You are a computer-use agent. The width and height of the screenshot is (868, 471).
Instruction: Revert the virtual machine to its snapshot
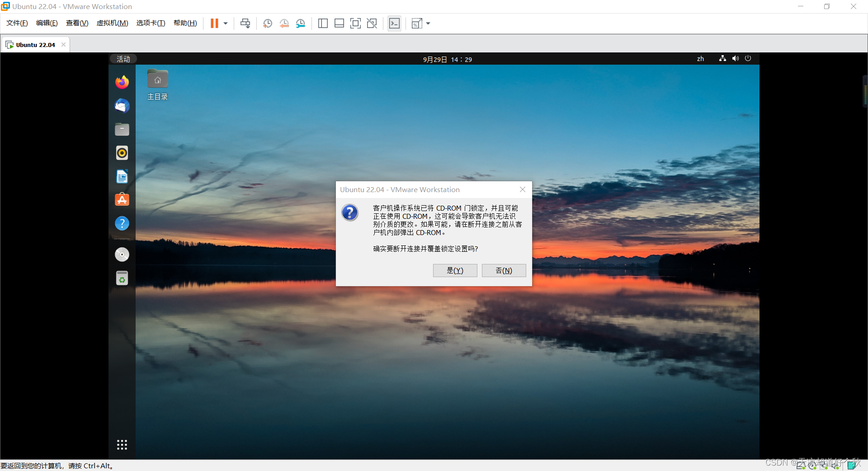(284, 24)
